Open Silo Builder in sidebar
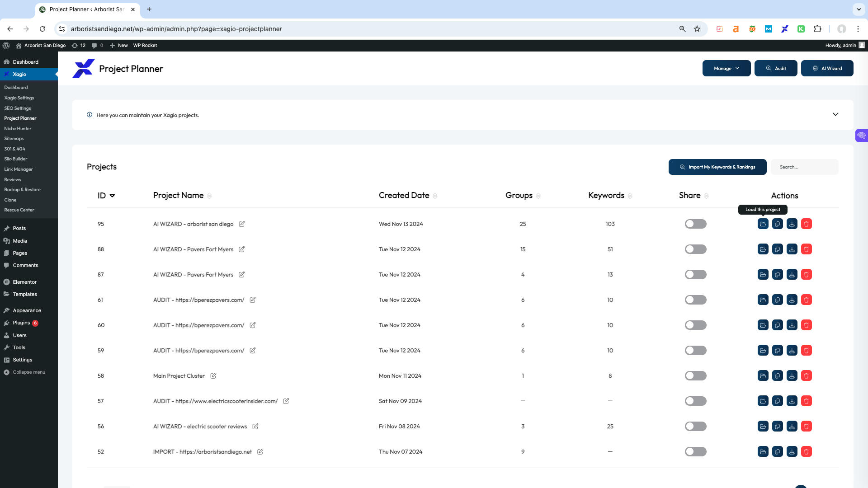The width and height of the screenshot is (868, 488). coord(16,159)
